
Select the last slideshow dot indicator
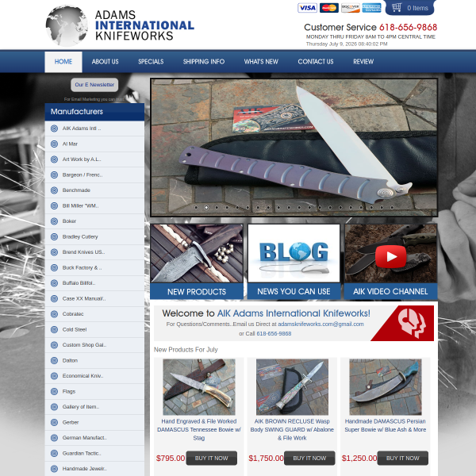click(x=392, y=208)
